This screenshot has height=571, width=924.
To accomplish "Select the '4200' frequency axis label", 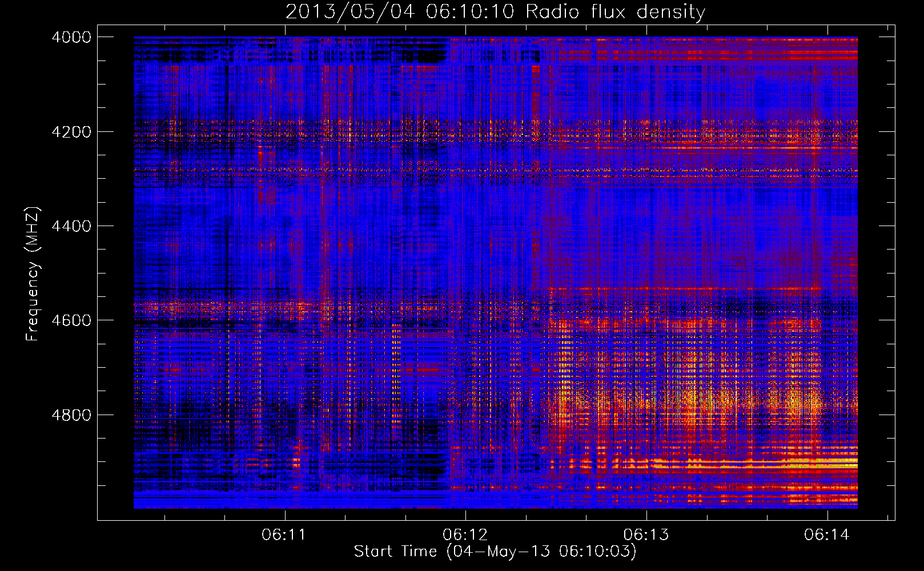I will tap(71, 132).
